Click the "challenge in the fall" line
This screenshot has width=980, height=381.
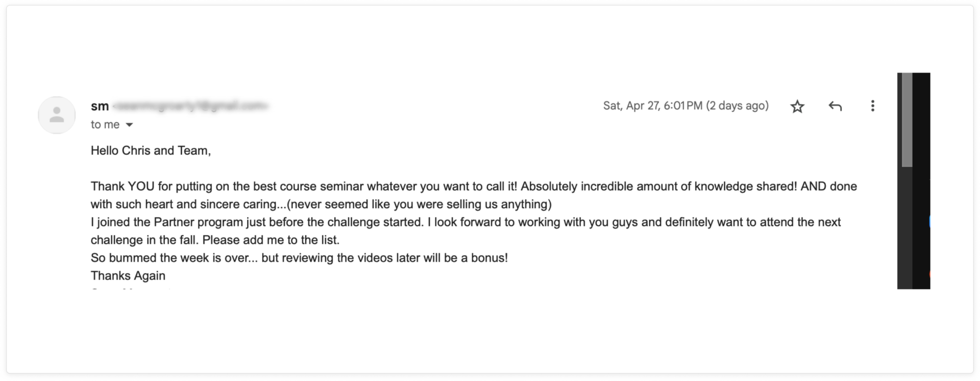215,240
